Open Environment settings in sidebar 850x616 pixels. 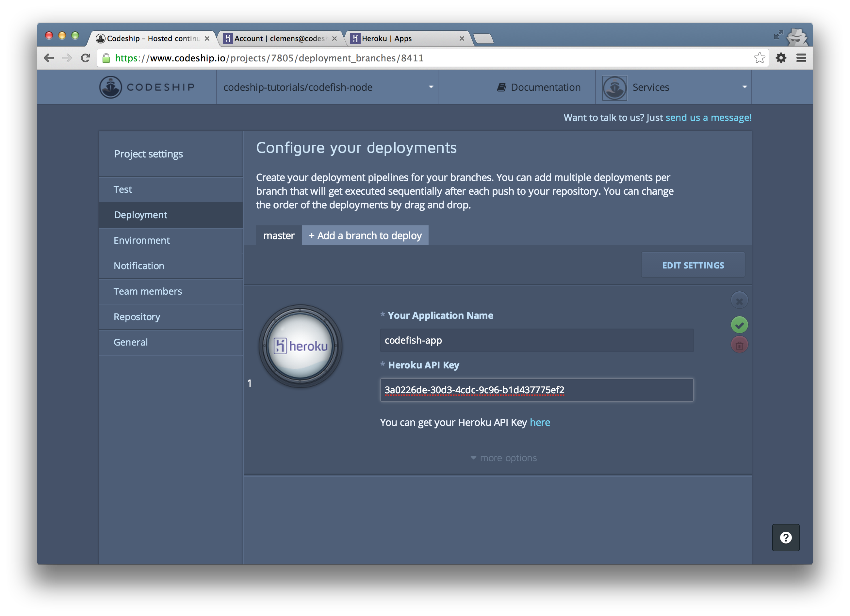(x=142, y=240)
